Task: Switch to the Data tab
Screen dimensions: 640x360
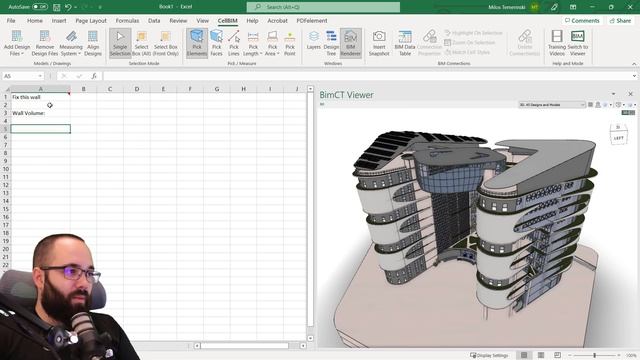Action: [154, 20]
